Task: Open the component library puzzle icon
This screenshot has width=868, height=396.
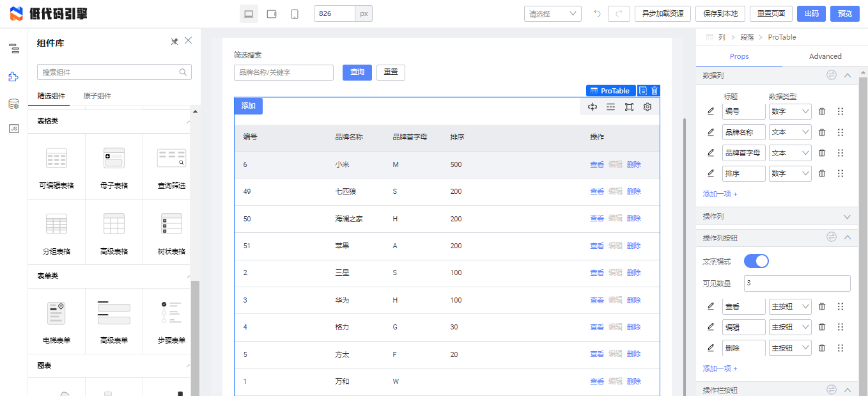Action: coord(13,77)
